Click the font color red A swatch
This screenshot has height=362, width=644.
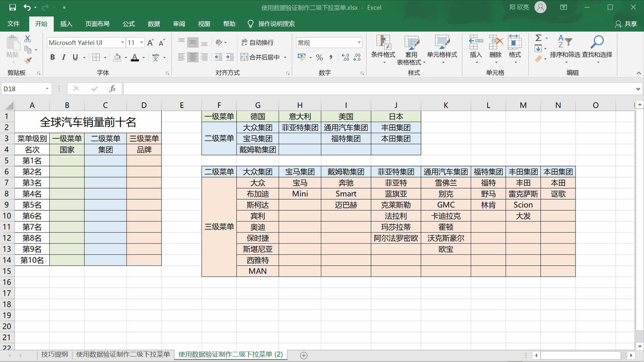(135, 57)
